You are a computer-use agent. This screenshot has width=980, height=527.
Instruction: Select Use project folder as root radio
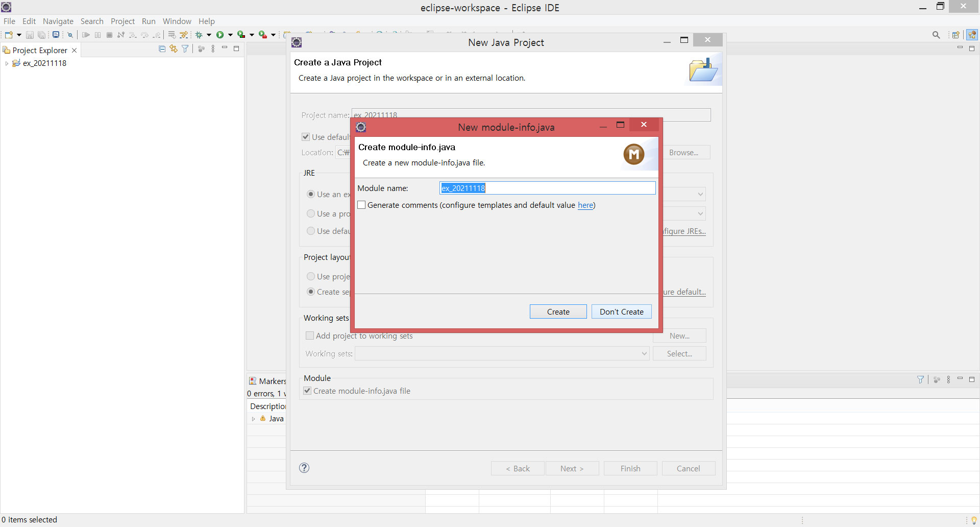point(311,276)
